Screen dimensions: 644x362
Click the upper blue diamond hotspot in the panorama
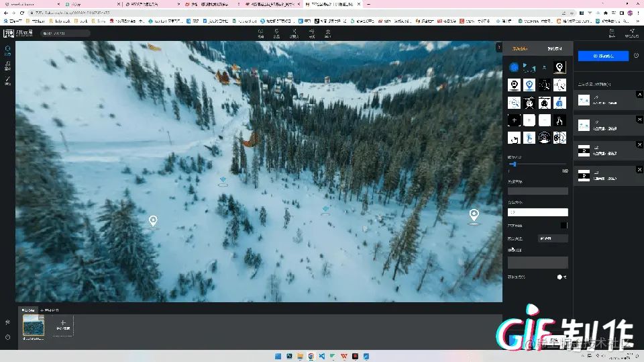223,181
